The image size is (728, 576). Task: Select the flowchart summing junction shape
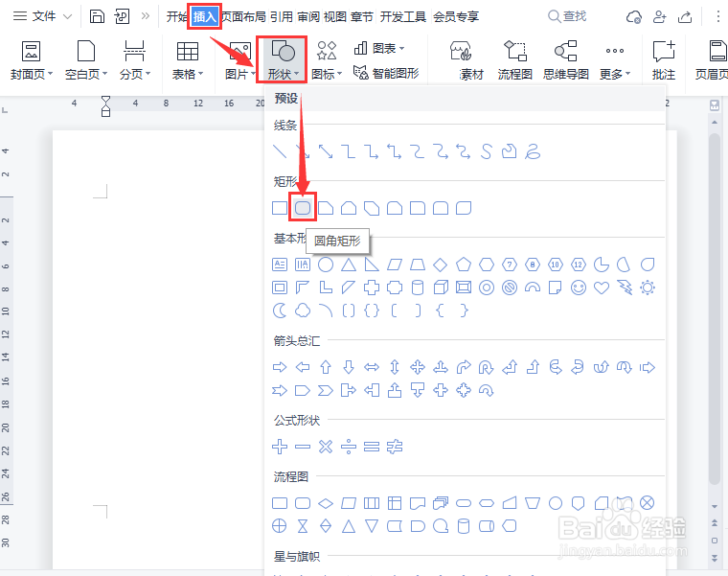pyautogui.click(x=648, y=503)
